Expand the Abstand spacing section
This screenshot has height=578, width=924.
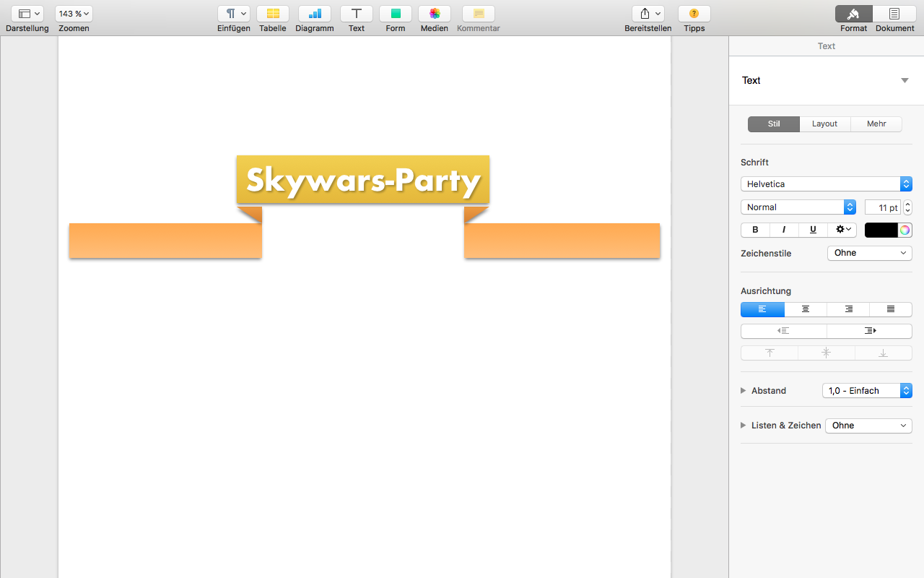pyautogui.click(x=744, y=391)
